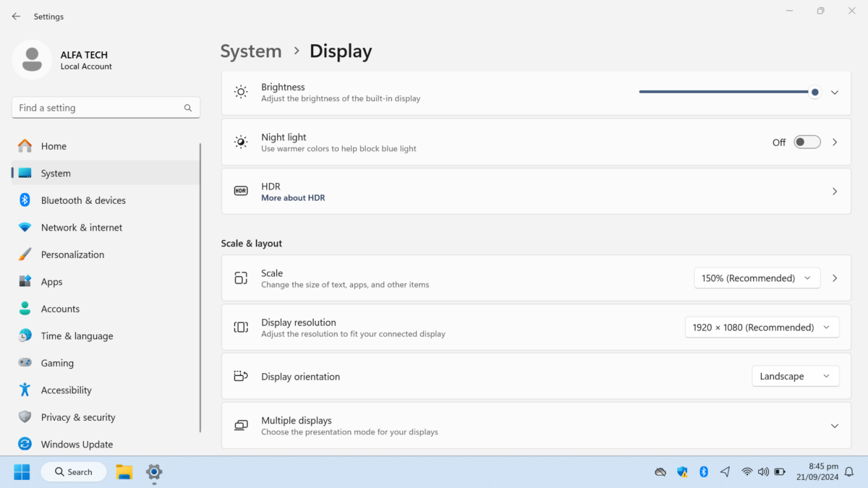Select the Personalization paintbrush icon
The height and width of the screenshot is (488, 868).
pyautogui.click(x=25, y=254)
